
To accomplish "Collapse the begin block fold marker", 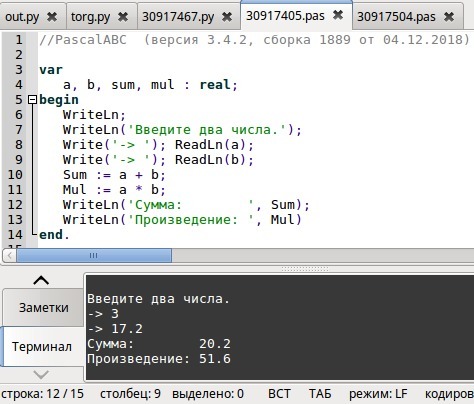I will coord(32,100).
